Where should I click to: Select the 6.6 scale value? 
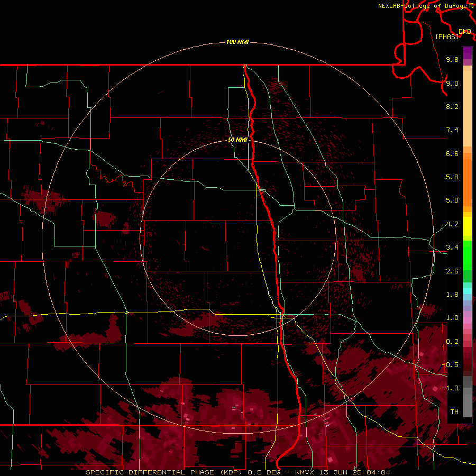pos(452,153)
